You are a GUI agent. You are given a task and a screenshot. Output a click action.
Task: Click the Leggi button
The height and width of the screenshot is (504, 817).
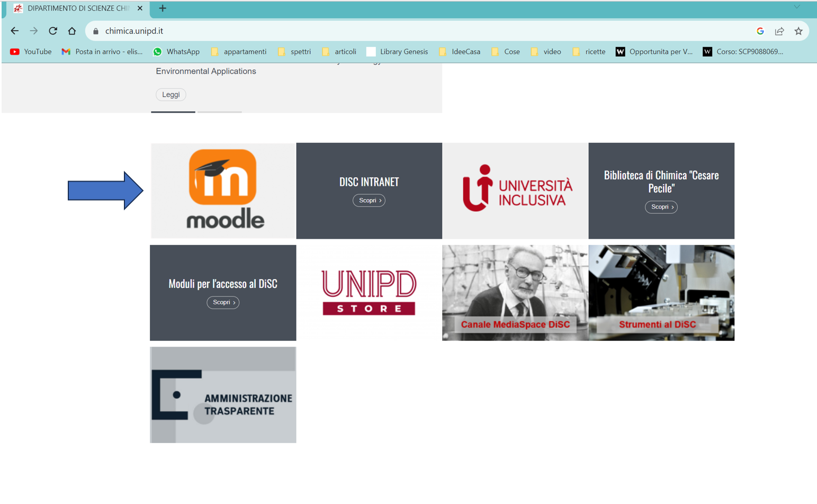click(170, 95)
